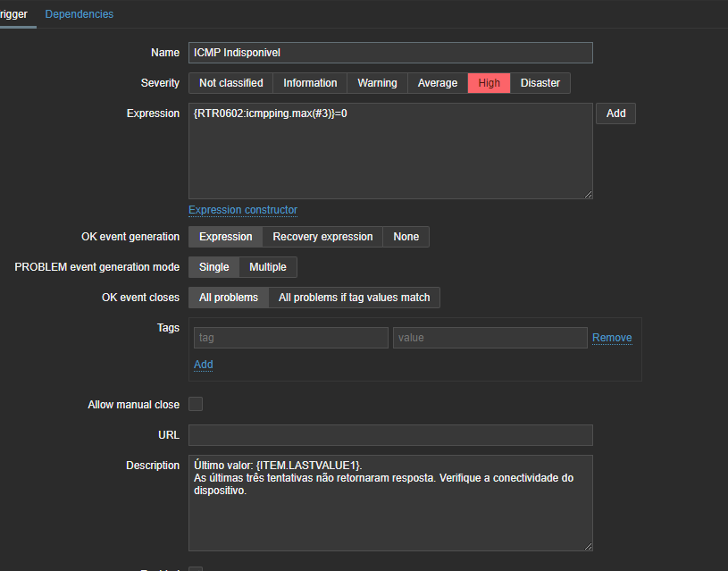Set OK event generation to None
728x571 pixels.
point(406,237)
